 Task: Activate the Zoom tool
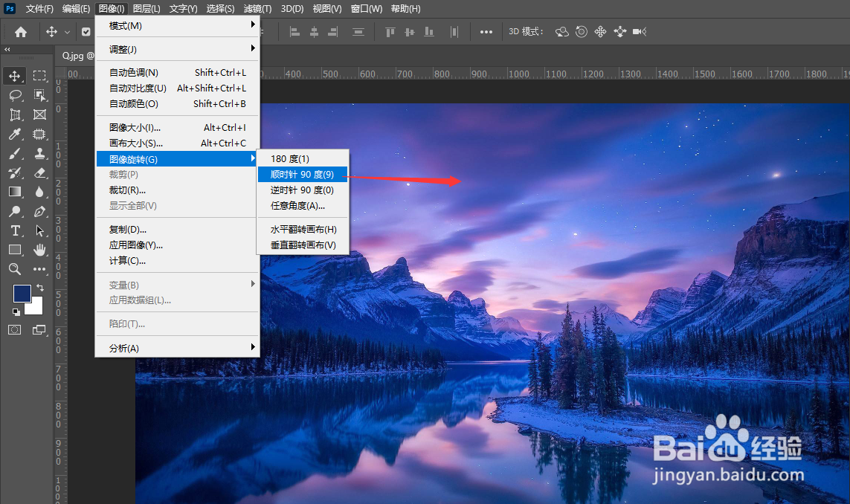click(16, 269)
